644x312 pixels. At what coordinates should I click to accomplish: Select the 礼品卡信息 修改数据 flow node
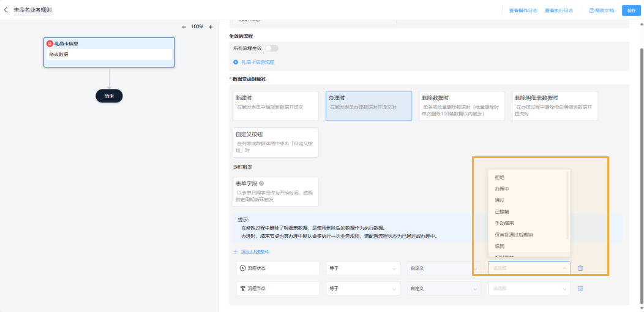click(109, 52)
